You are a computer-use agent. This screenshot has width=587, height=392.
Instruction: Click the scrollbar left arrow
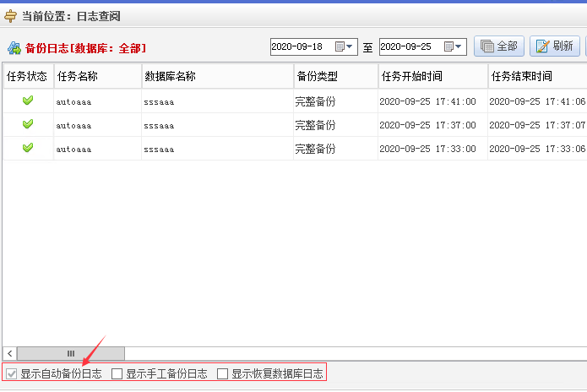(9, 353)
